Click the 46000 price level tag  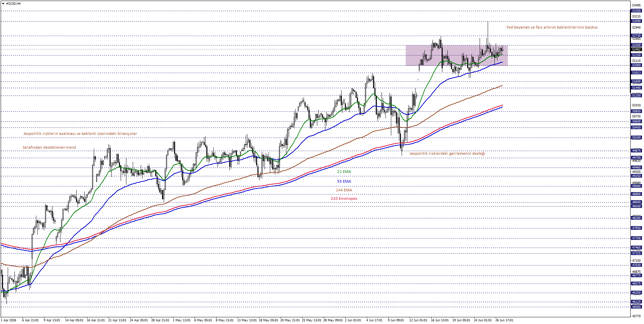tap(636, 307)
